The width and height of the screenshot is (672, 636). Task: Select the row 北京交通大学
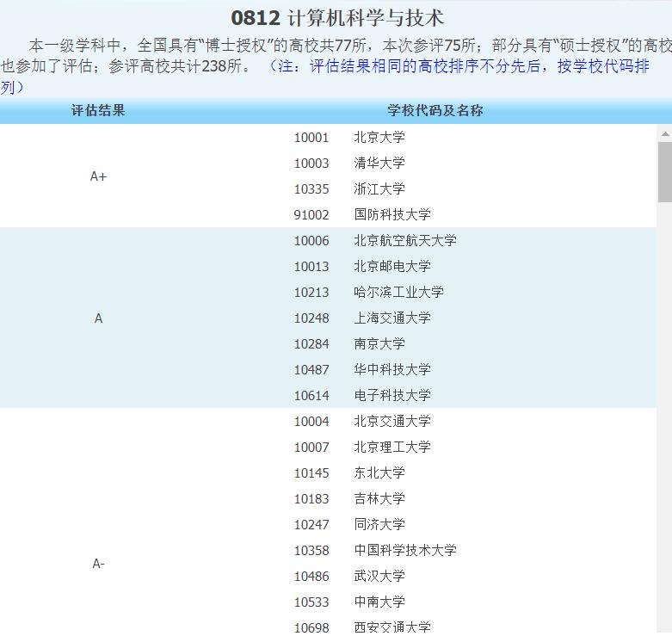coord(391,421)
